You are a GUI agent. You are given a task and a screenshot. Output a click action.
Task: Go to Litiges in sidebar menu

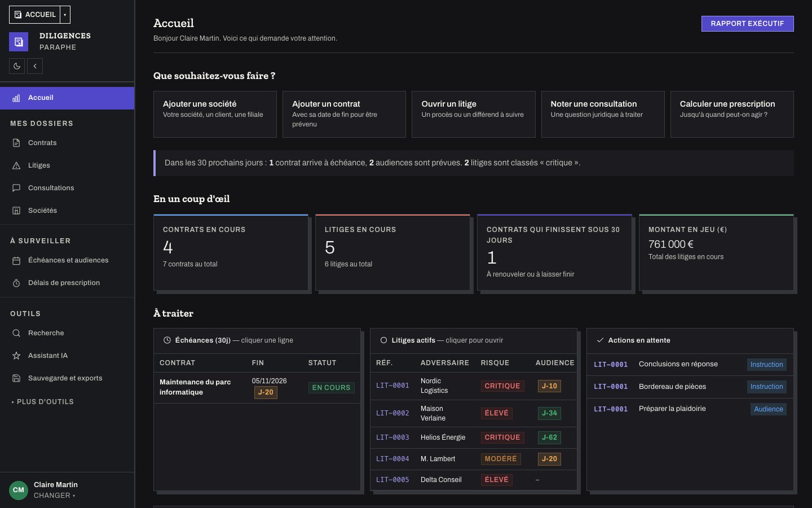tap(67, 165)
